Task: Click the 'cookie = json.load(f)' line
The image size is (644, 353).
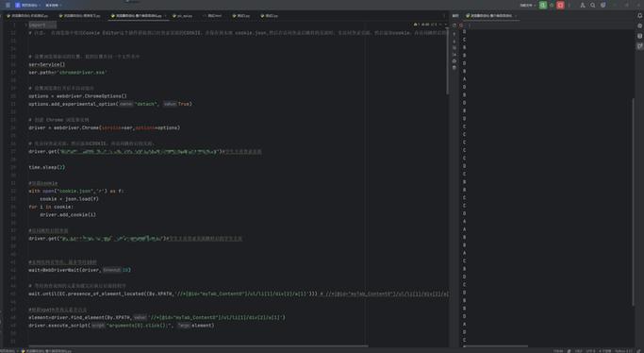Action: click(x=70, y=199)
